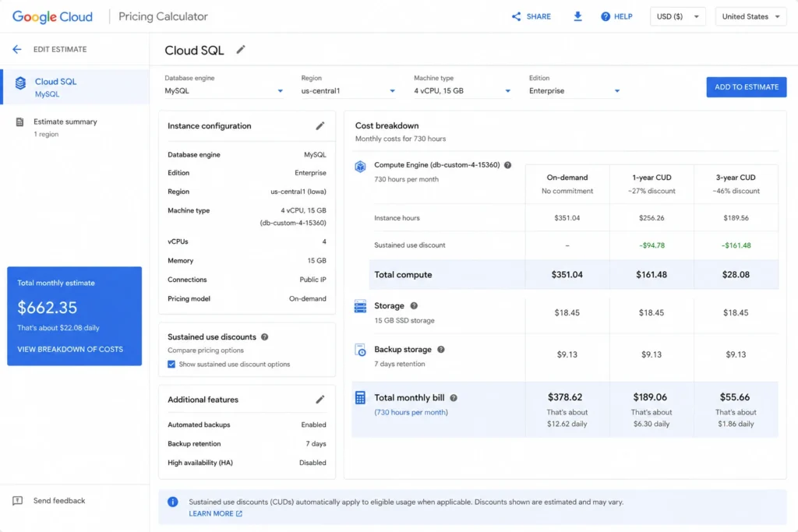Open the Total monthly bill help icon
This screenshot has height=532, width=798.
click(454, 398)
